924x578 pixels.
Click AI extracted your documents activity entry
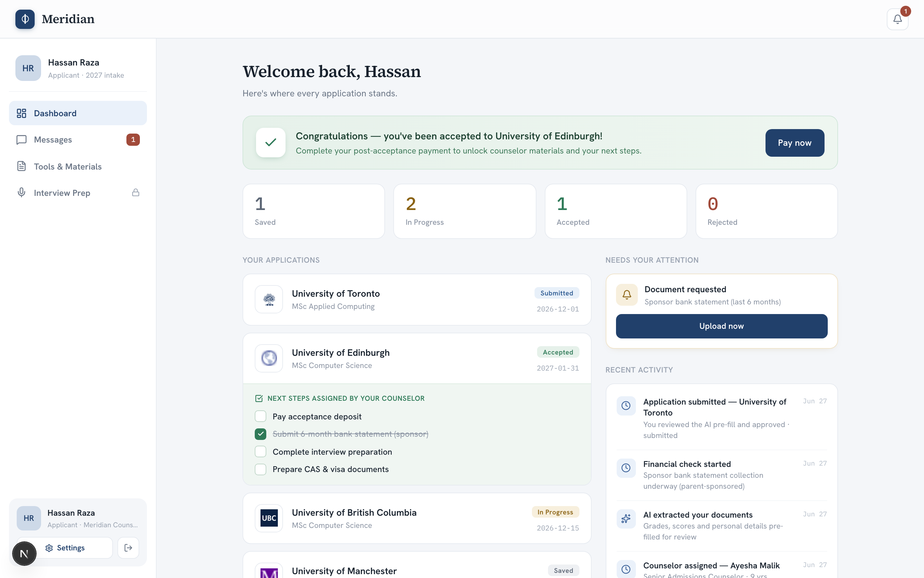(721, 526)
